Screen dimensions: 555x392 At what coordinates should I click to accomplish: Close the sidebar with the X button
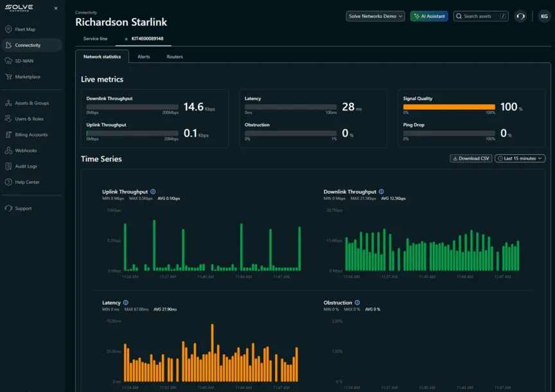[55, 8]
